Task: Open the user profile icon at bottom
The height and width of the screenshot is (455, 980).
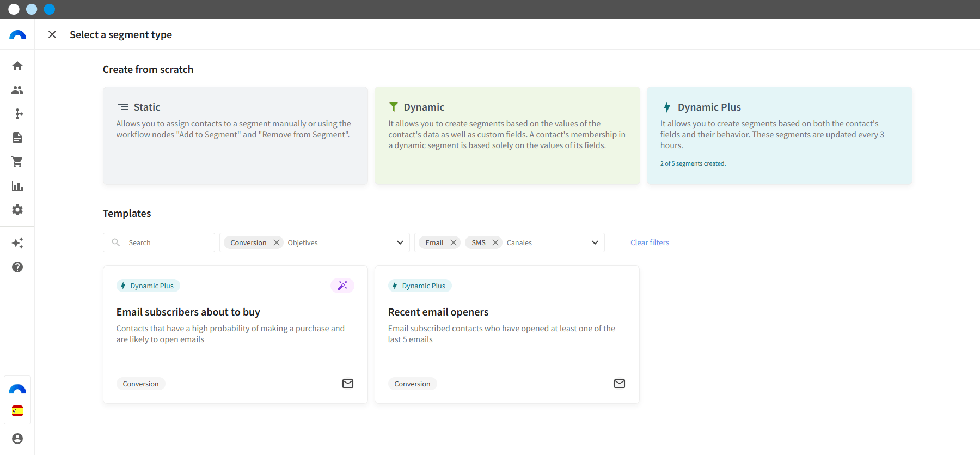Action: point(17,439)
